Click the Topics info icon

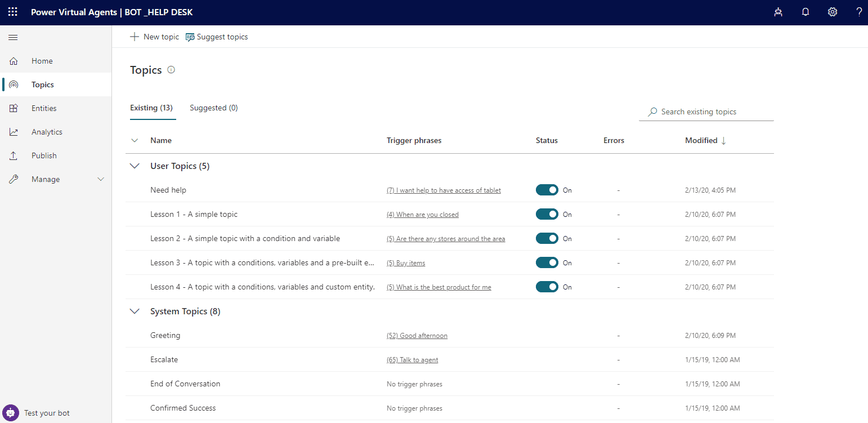(171, 70)
